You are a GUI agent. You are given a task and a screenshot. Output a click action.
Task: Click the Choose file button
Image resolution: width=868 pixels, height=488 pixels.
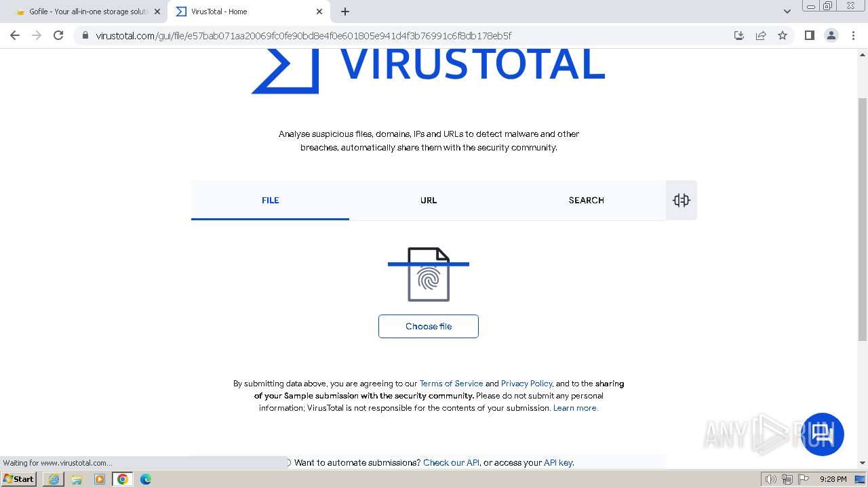[x=429, y=326]
